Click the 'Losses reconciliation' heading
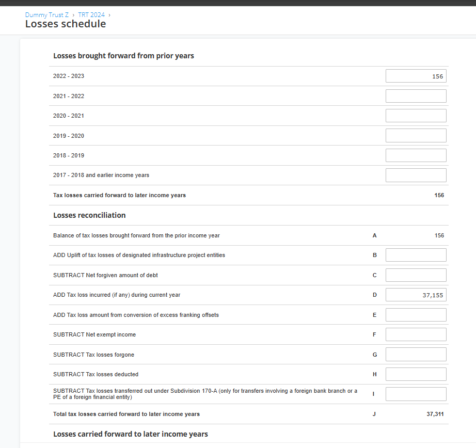 click(x=89, y=215)
